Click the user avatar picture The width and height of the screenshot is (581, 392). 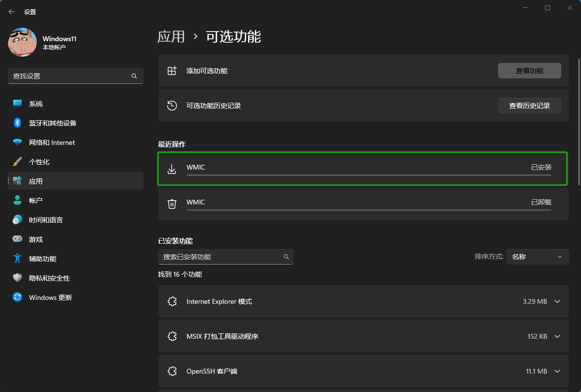[x=22, y=42]
